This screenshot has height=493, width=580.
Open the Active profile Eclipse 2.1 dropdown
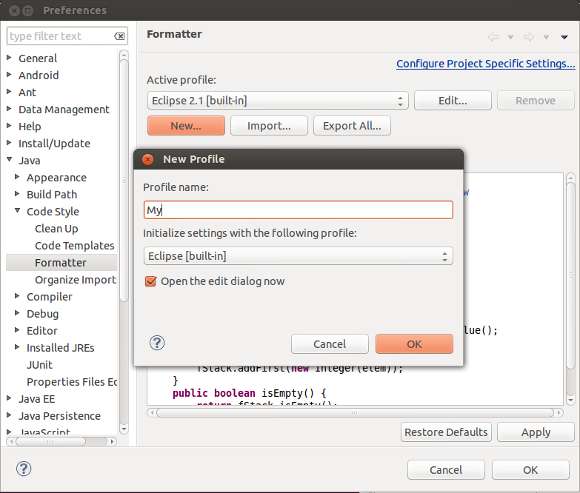click(278, 101)
